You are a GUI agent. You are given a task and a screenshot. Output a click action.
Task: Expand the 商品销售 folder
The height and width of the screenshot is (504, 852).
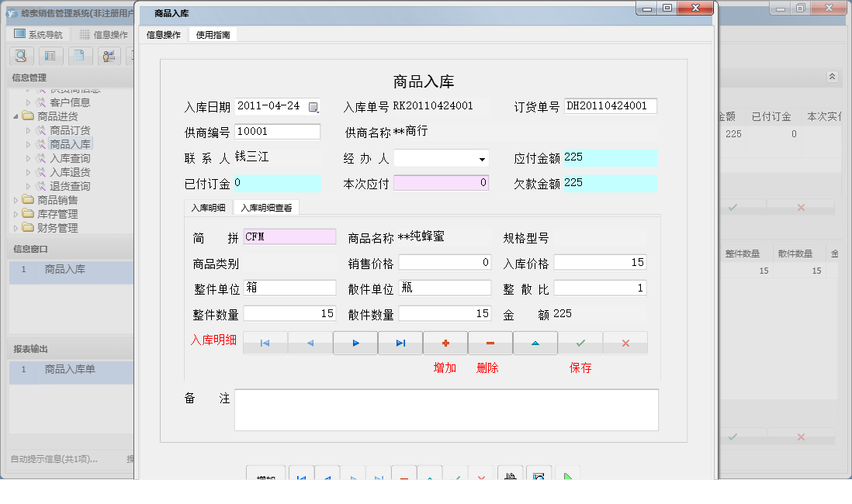(x=15, y=199)
